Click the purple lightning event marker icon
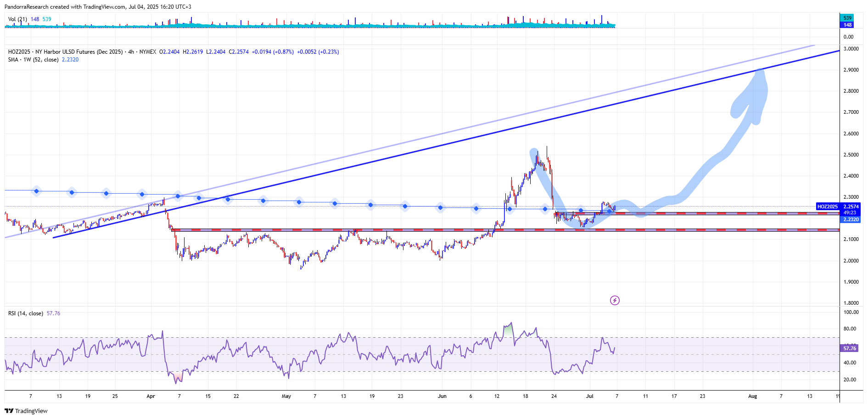The image size is (868, 419). click(615, 301)
